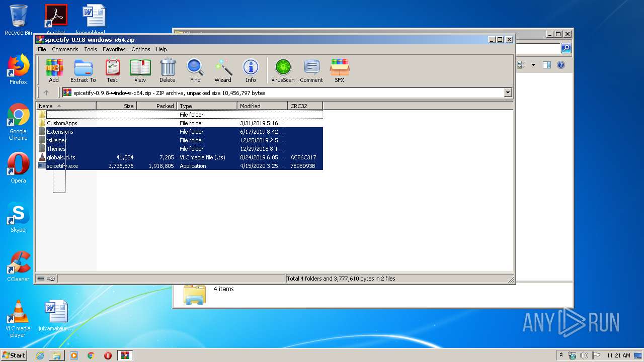This screenshot has height=362, width=644.
Task: Select the globals.d.ts file row
Action: [180, 157]
